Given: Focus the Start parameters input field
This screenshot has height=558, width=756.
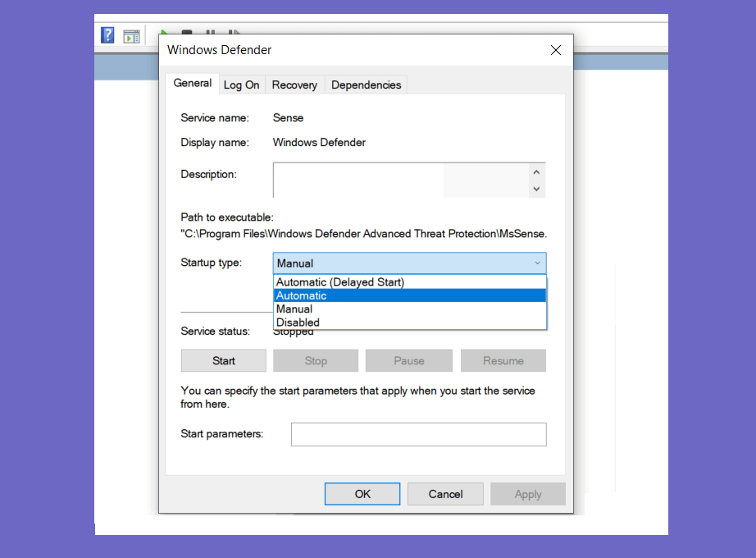Looking at the screenshot, I should [x=418, y=434].
